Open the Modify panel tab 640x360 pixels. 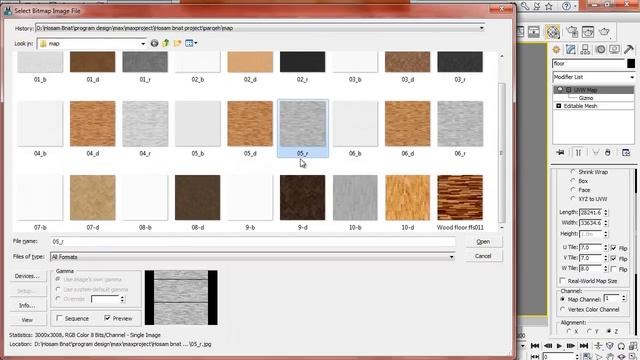tap(570, 50)
